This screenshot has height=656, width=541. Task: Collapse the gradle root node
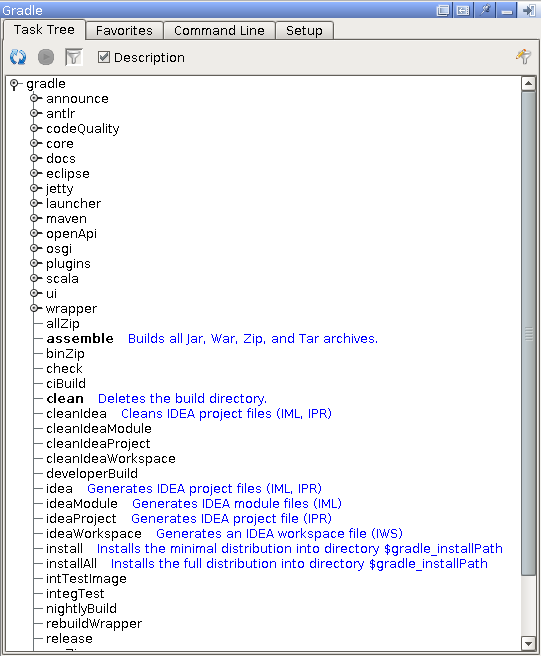coord(15,84)
